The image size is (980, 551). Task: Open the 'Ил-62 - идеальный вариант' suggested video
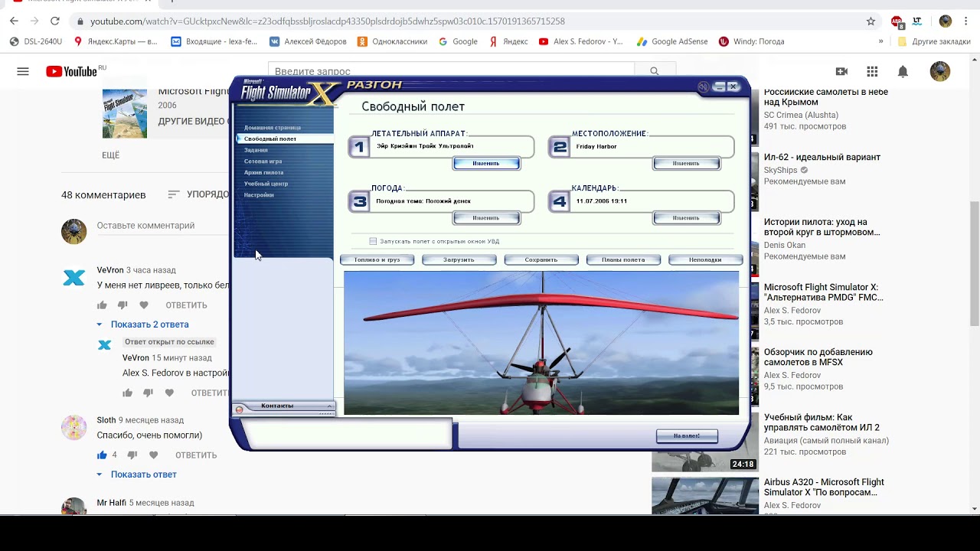(822, 157)
